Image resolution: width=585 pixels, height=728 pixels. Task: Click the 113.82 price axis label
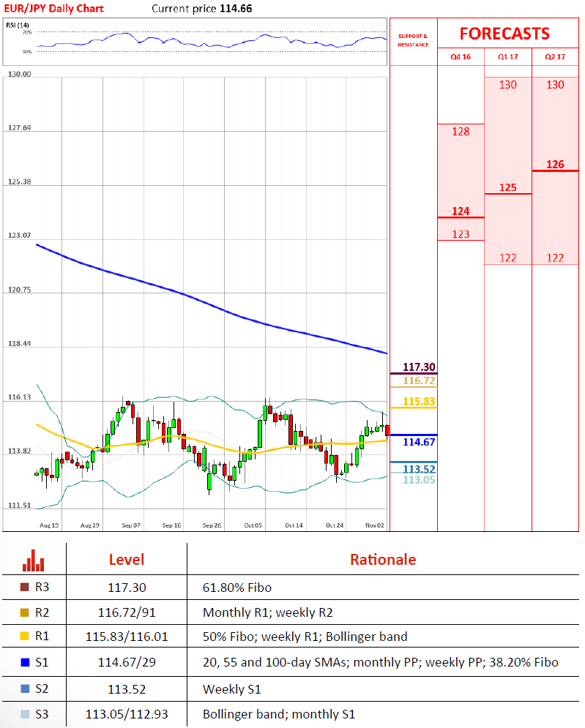(20, 451)
